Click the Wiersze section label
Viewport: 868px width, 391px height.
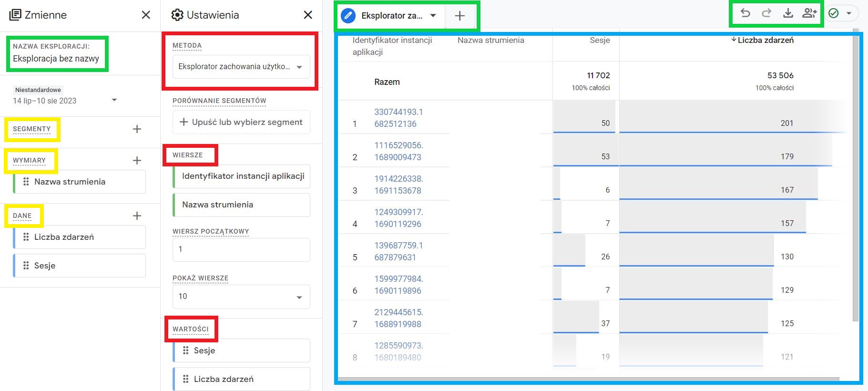point(187,155)
